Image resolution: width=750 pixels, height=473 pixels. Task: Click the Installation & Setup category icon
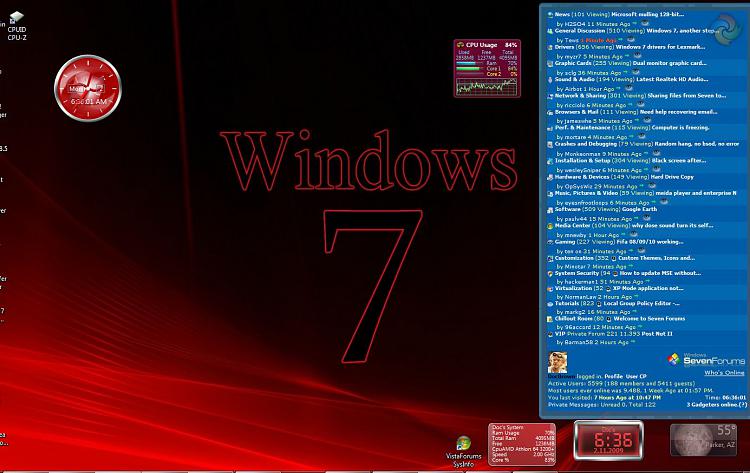click(551, 161)
